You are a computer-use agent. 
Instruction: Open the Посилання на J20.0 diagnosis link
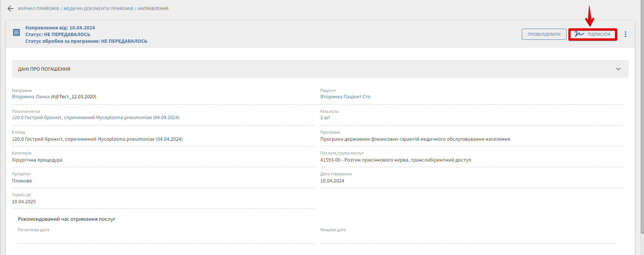click(95, 118)
